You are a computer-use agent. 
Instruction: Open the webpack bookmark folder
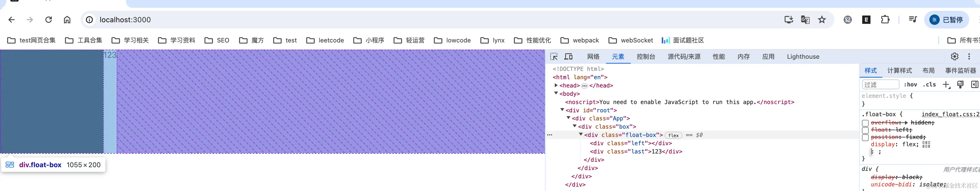click(x=580, y=40)
